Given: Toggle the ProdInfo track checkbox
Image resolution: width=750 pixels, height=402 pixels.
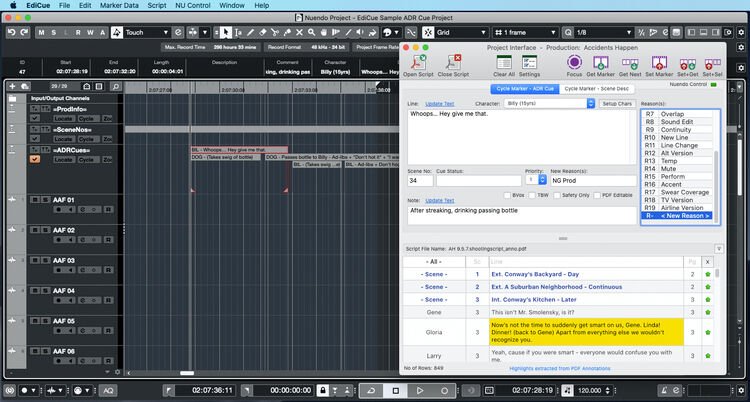Looking at the screenshot, I should [35, 118].
